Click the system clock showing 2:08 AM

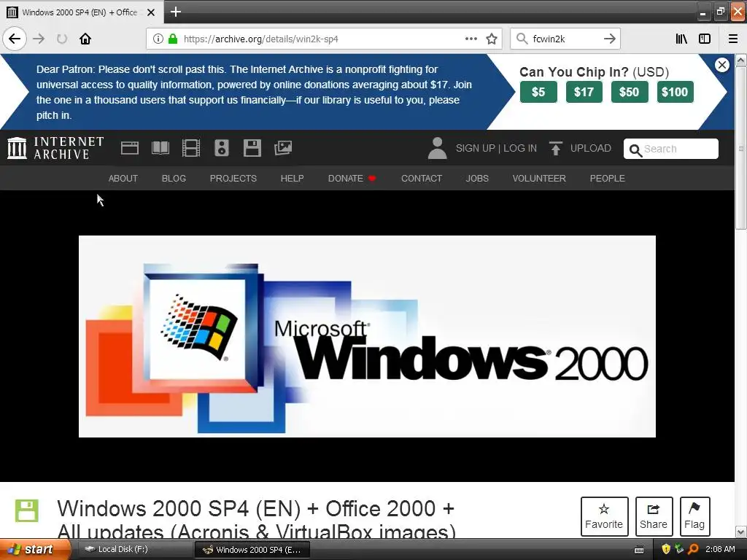(720, 550)
